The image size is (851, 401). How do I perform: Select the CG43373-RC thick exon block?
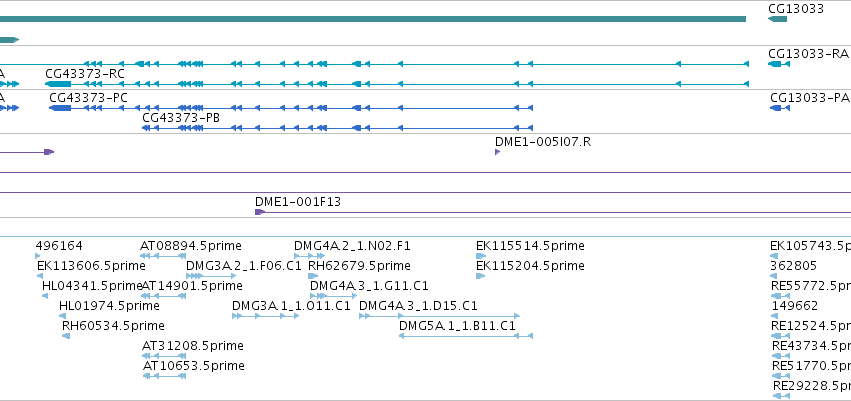pos(58,84)
